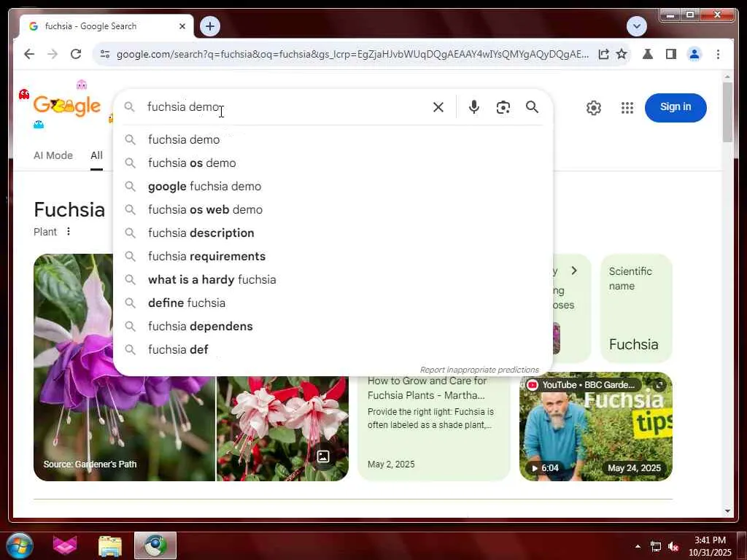
Task: Choose suggestion 'what is a hardy fuchsia'
Action: [333, 279]
